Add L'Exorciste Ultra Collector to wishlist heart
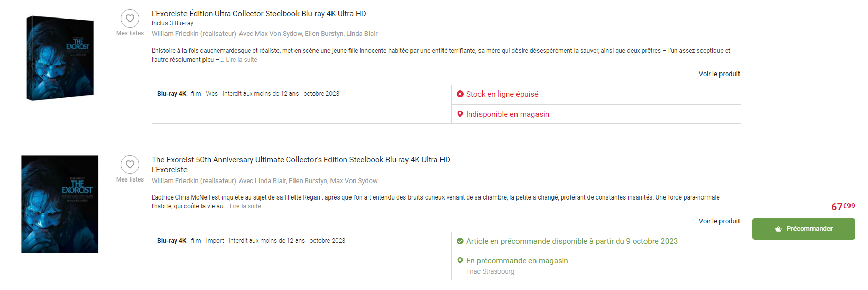868x290 pixels. click(130, 19)
